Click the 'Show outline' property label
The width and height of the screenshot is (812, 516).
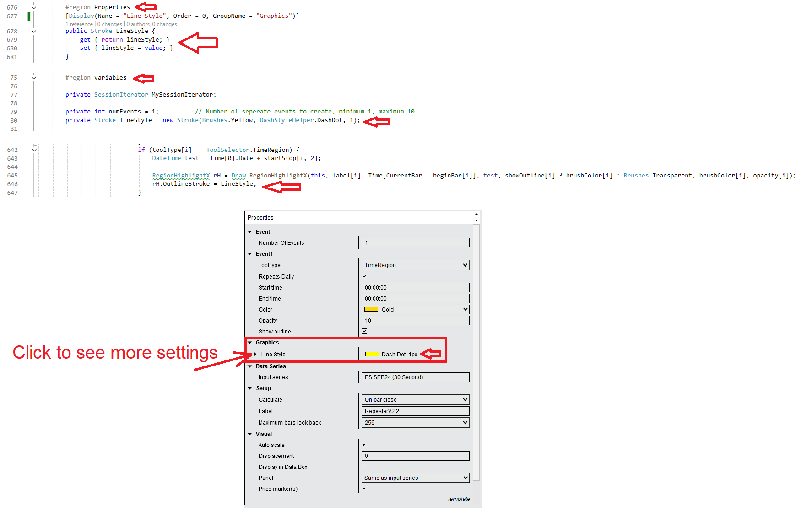(275, 332)
